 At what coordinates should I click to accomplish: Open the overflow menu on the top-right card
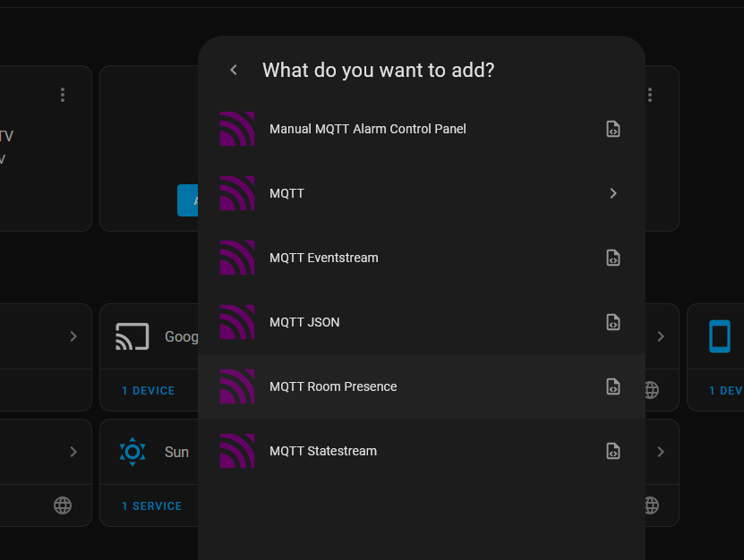[649, 93]
